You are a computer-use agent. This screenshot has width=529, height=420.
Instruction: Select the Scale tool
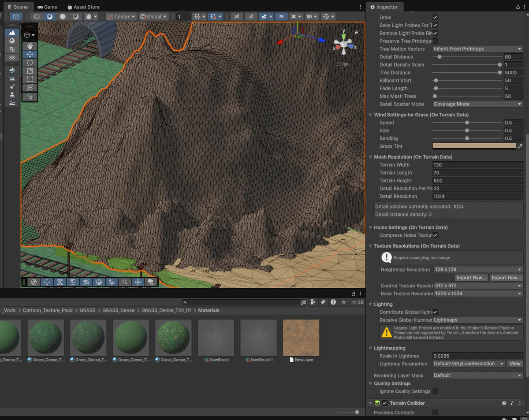coord(30,71)
